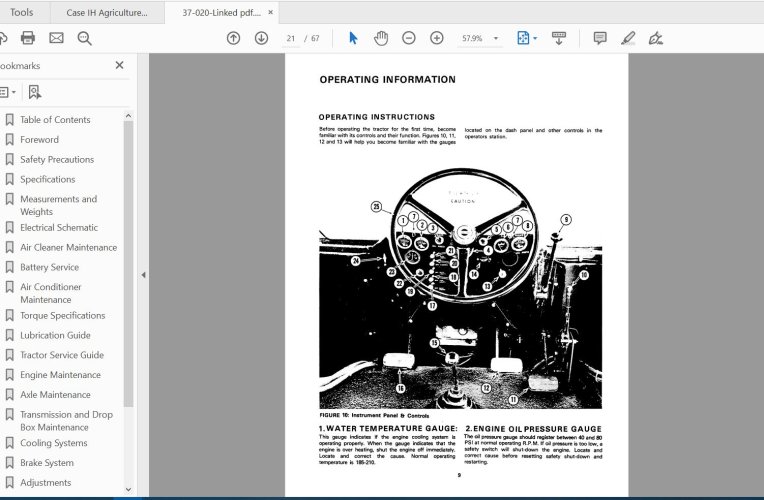Open Engine Maintenance bookmark
Screen dimensions: 764x500
(60, 375)
